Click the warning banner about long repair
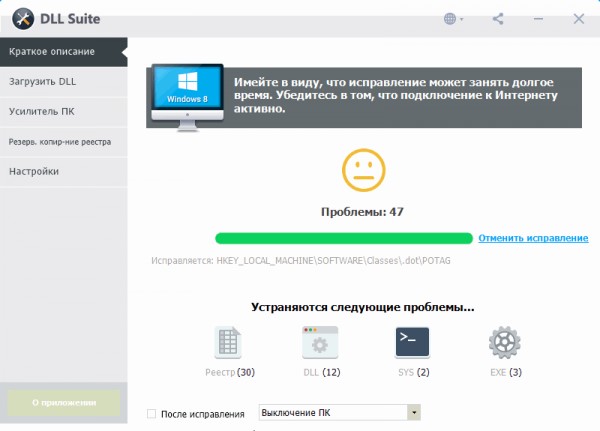Screen dimensions: 600x431 coord(364,98)
